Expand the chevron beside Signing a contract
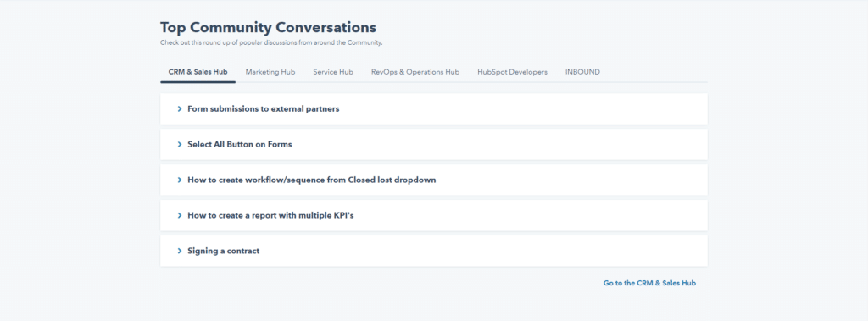868x321 pixels. point(180,251)
